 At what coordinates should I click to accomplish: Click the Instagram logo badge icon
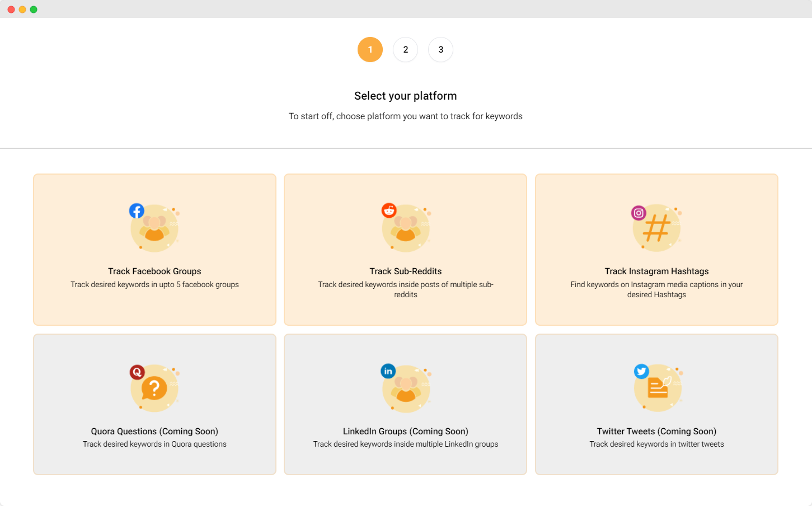click(x=639, y=213)
